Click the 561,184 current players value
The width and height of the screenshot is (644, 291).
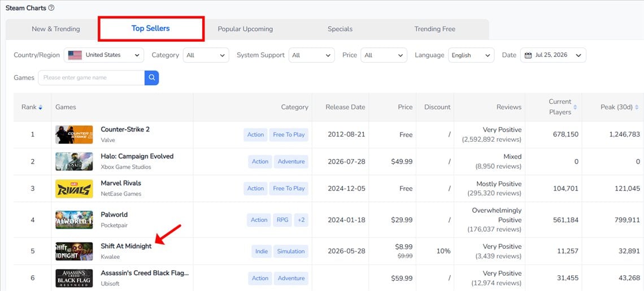point(565,220)
